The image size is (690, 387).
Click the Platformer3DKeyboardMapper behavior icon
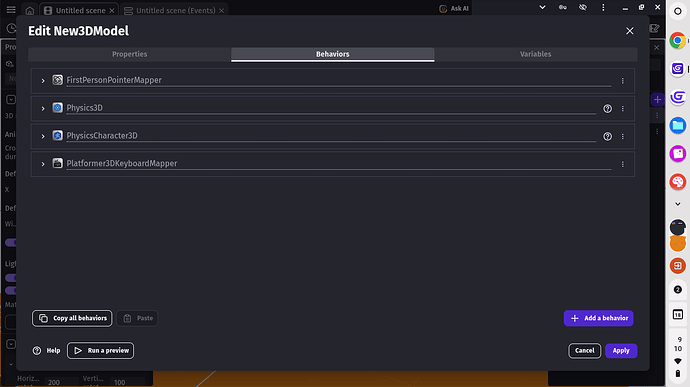pos(58,163)
